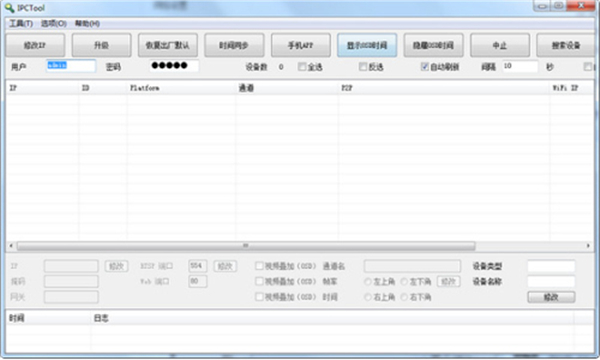Focus the 设备名称 device name field
The image size is (600, 360).
coord(551,282)
